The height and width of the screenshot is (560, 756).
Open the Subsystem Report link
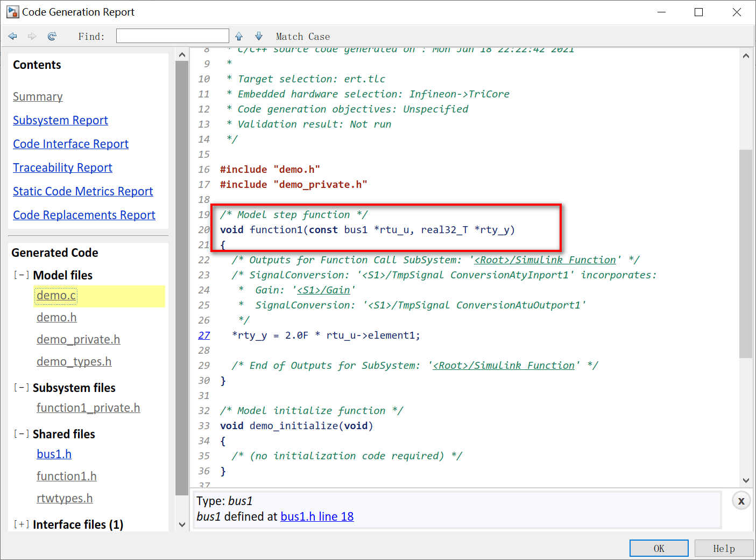60,121
